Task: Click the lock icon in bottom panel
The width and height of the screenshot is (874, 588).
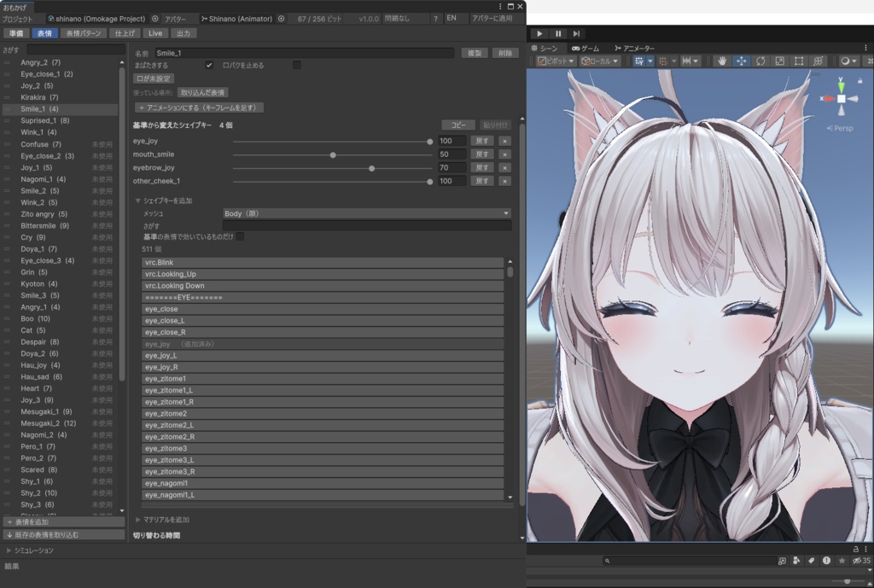Action: tap(855, 549)
